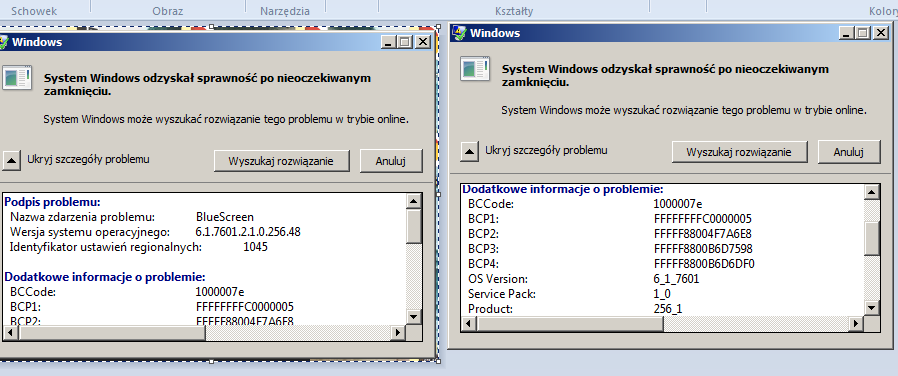Click BCP4 value FFFFF8800B6D6DF0
898x376 pixels.
(x=704, y=264)
